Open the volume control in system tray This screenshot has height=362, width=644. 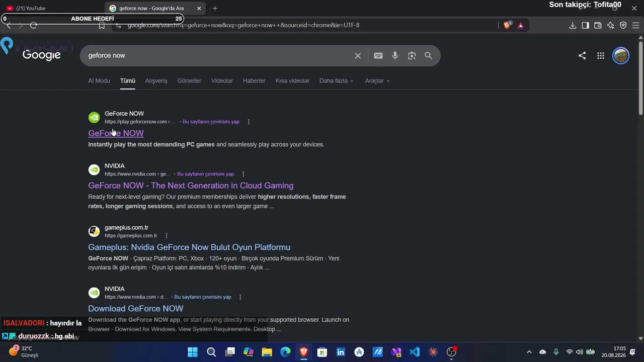coord(580,352)
